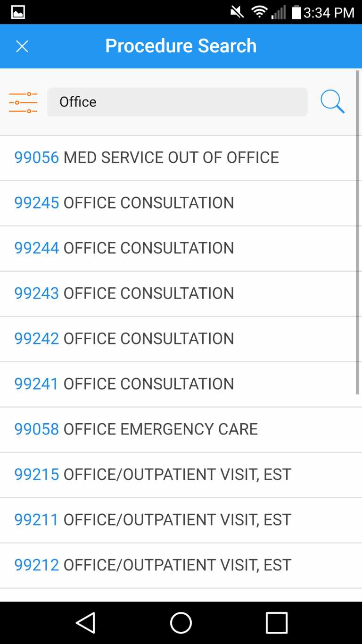Click the results list scrollbar
362x644 pixels.
pyautogui.click(x=358, y=232)
